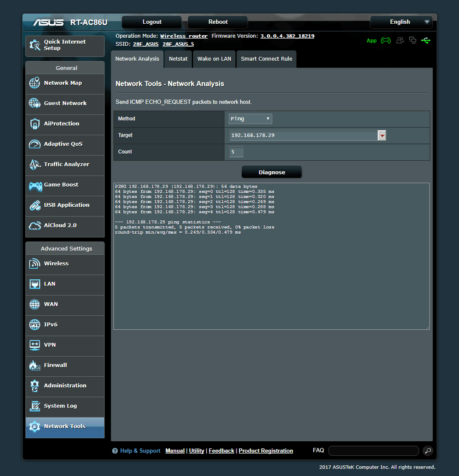Open the Feedback link

(x=222, y=451)
